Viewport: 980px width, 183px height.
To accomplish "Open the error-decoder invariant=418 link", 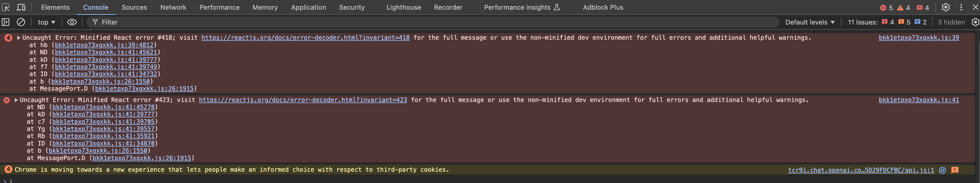I will 305,37.
